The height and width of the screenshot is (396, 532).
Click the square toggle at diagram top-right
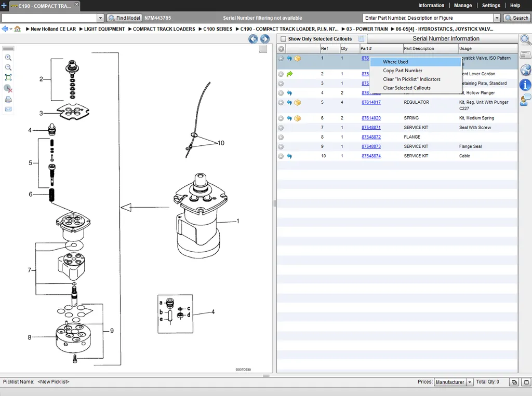[x=263, y=49]
